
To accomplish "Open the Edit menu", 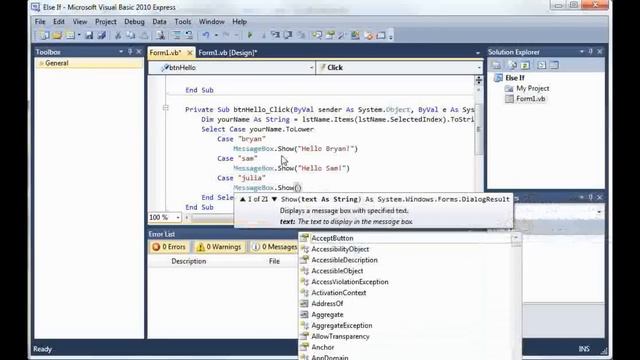I will (x=59, y=22).
